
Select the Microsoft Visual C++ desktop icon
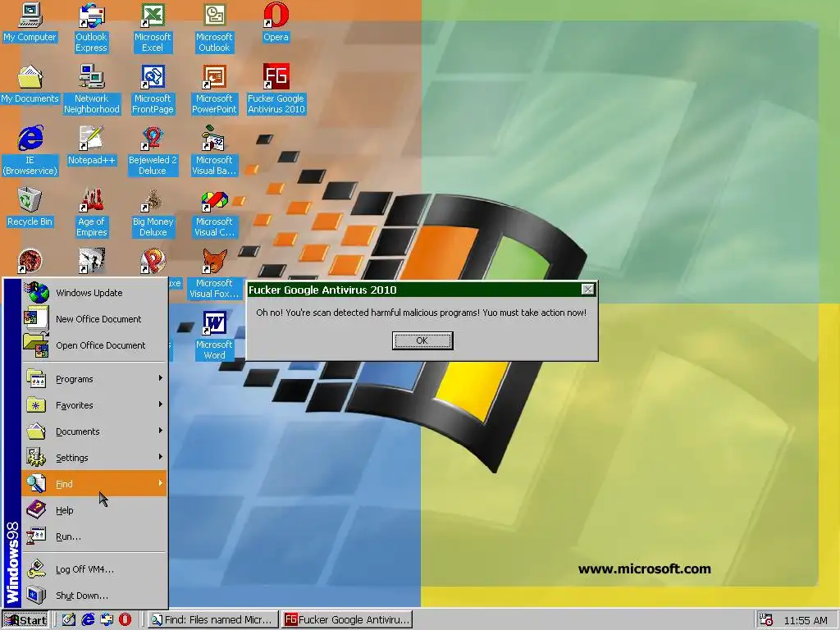pyautogui.click(x=214, y=212)
